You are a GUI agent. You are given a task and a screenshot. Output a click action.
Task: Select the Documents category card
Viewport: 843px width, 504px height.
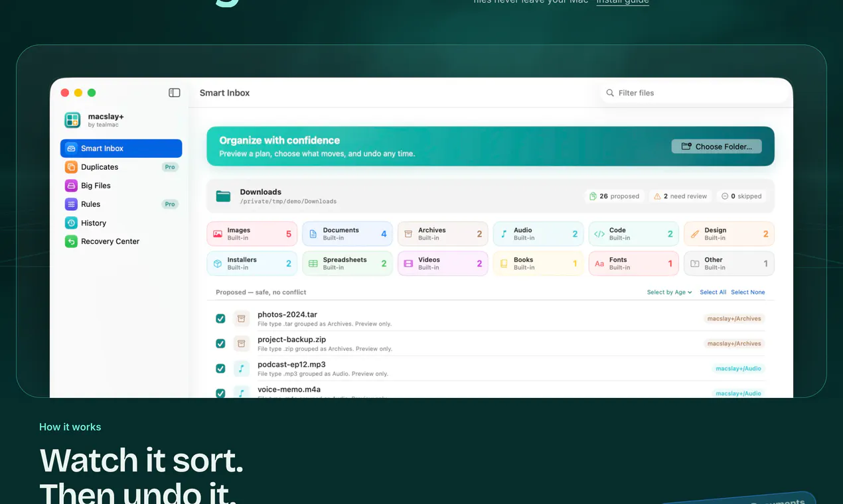pos(347,234)
